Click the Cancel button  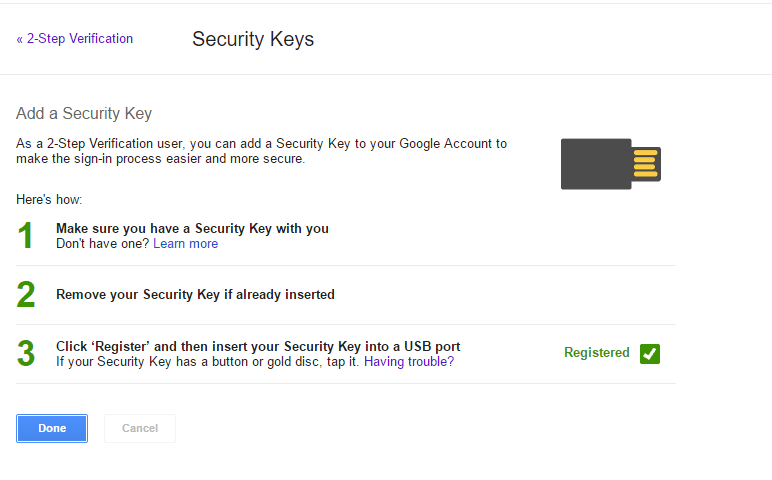140,428
